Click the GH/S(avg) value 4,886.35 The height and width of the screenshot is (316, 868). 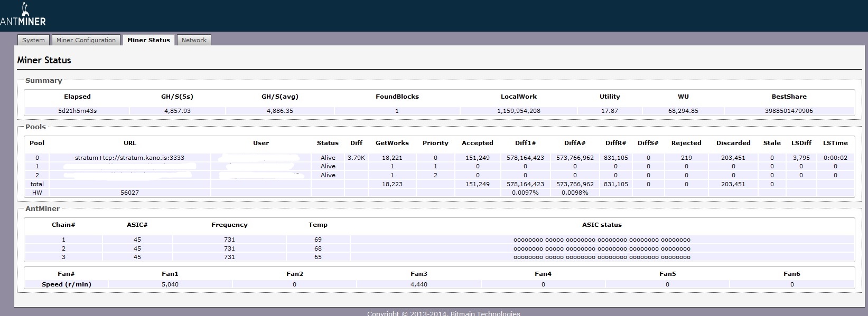(x=280, y=111)
